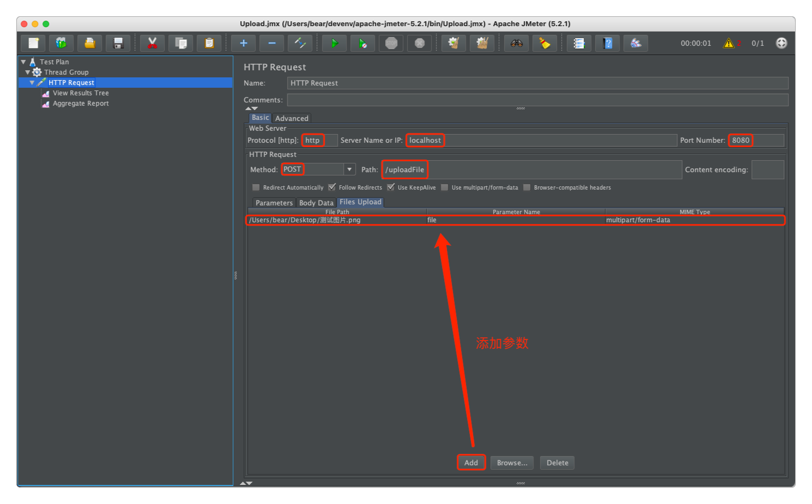
Task: Start test with no pauses icon
Action: [x=363, y=43]
